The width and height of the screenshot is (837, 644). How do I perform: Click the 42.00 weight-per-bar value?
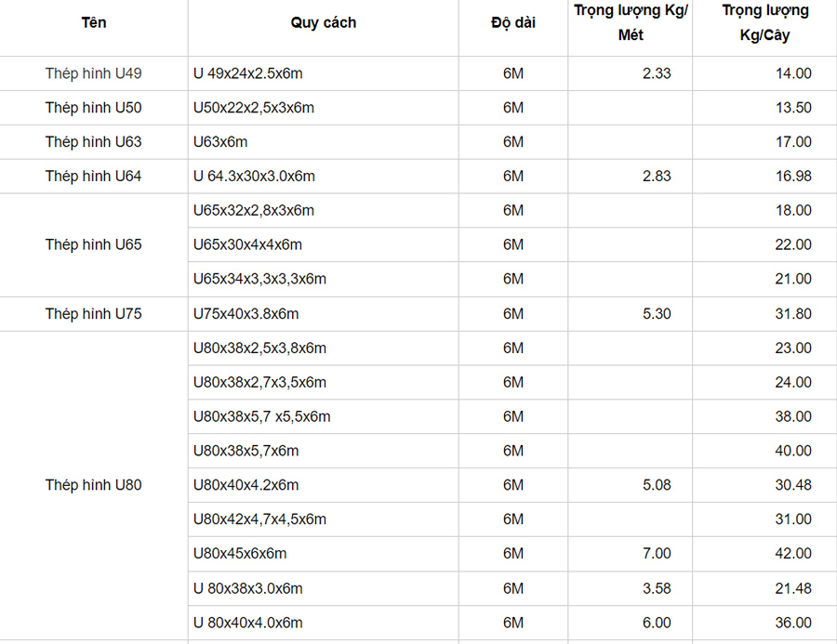[793, 554]
